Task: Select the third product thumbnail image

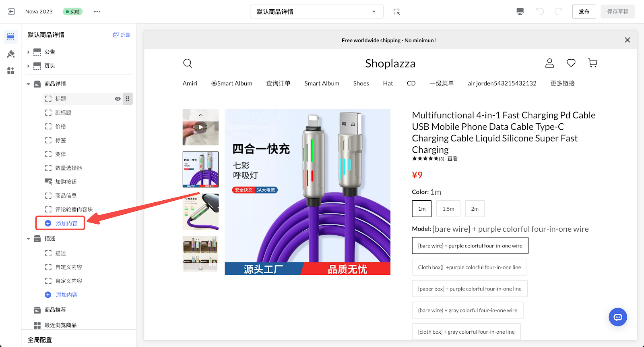Action: 200,212
